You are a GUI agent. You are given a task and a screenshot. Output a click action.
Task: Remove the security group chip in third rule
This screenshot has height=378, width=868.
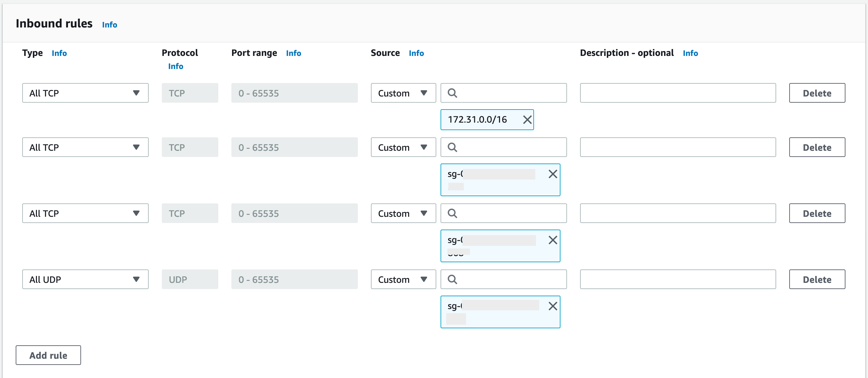pos(553,240)
